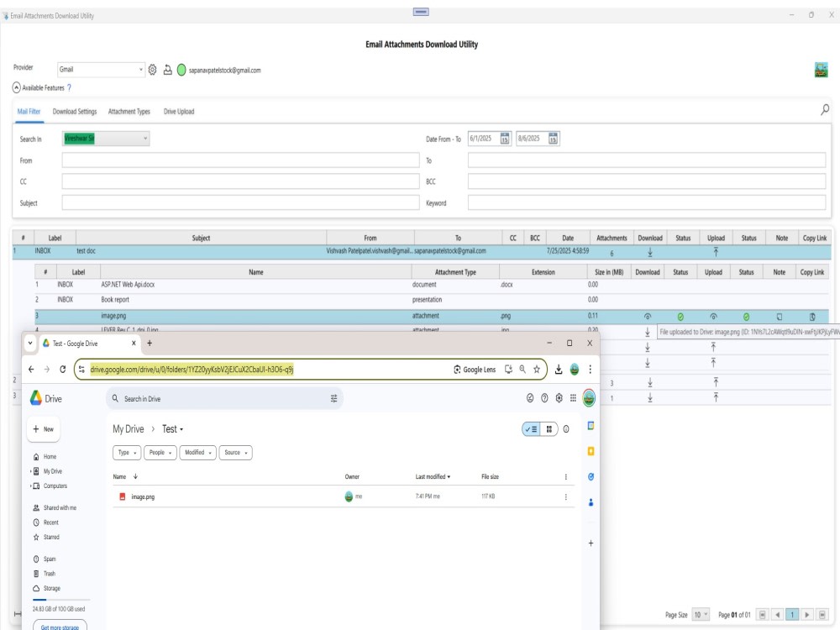
Task: Open the Provider Gmail dropdown
Action: [x=102, y=70]
